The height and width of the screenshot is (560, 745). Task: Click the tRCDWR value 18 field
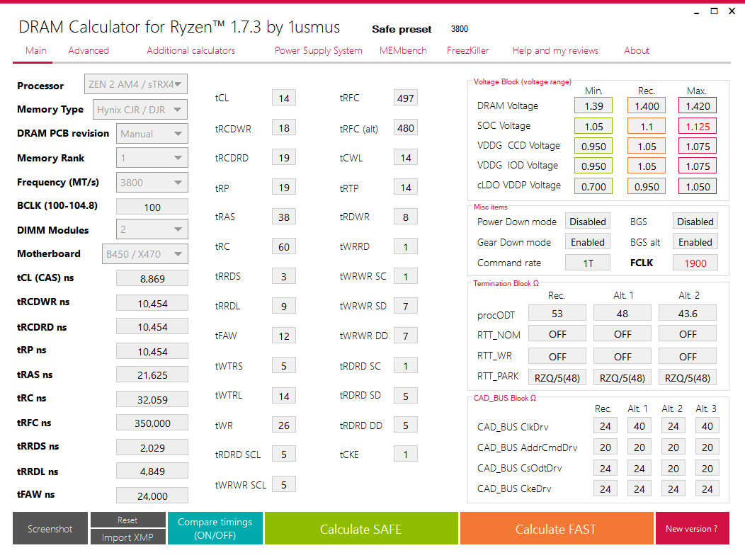coord(284,127)
